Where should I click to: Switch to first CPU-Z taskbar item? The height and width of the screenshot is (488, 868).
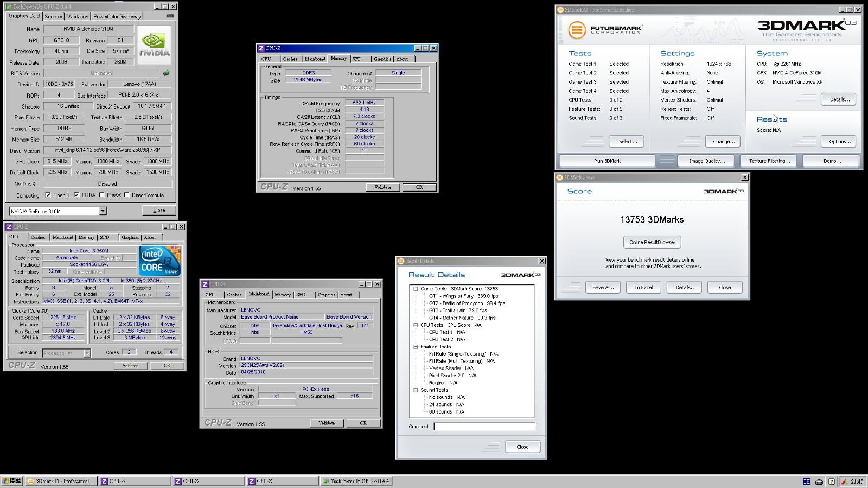click(135, 481)
